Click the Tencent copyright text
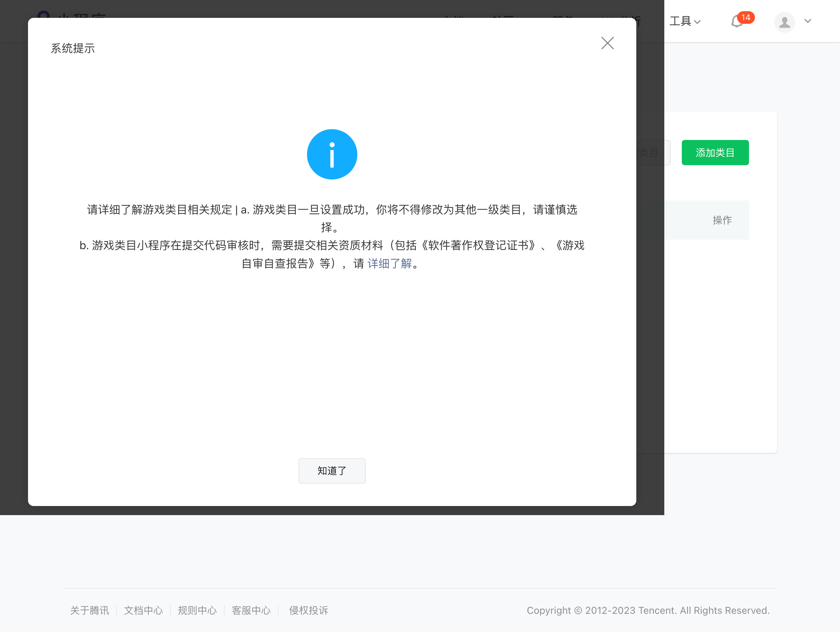This screenshot has width=840, height=632. pos(648,610)
